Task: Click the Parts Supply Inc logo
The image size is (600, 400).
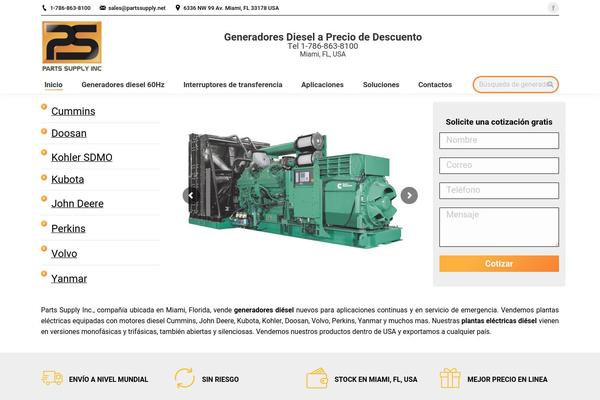Action: (x=72, y=46)
